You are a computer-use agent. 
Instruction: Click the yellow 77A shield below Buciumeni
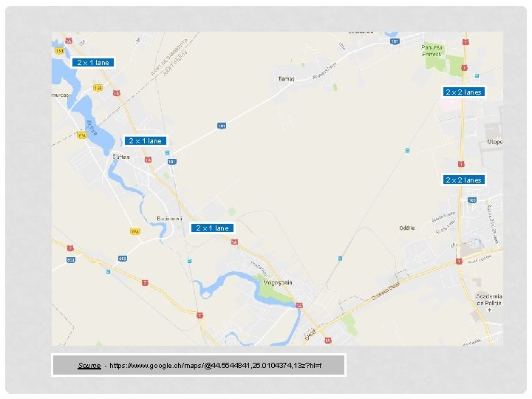click(135, 231)
